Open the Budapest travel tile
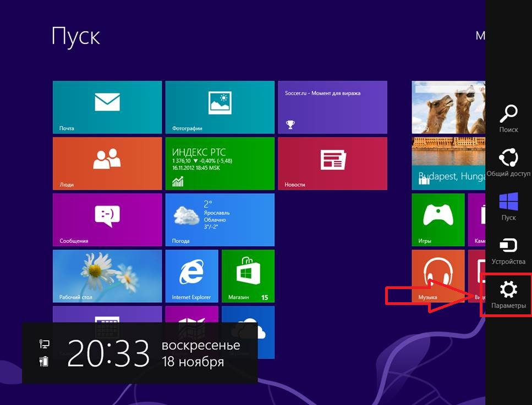Screen dimensions: 532x405 (448, 163)
